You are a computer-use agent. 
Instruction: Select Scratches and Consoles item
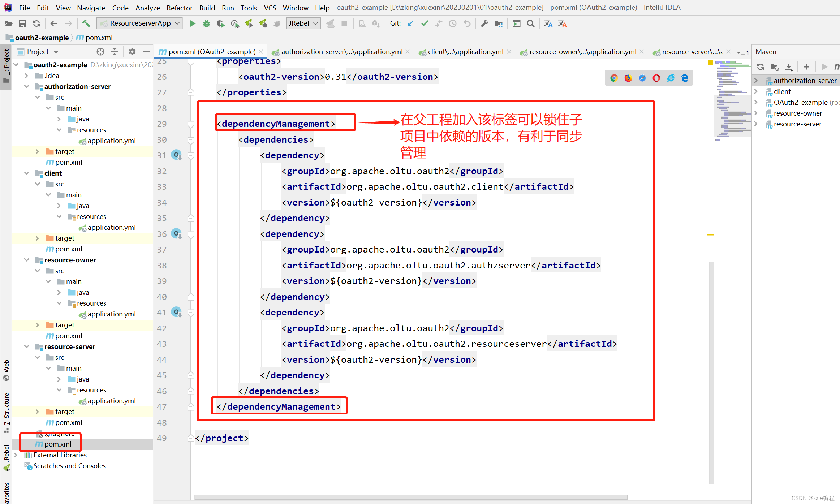click(x=69, y=466)
